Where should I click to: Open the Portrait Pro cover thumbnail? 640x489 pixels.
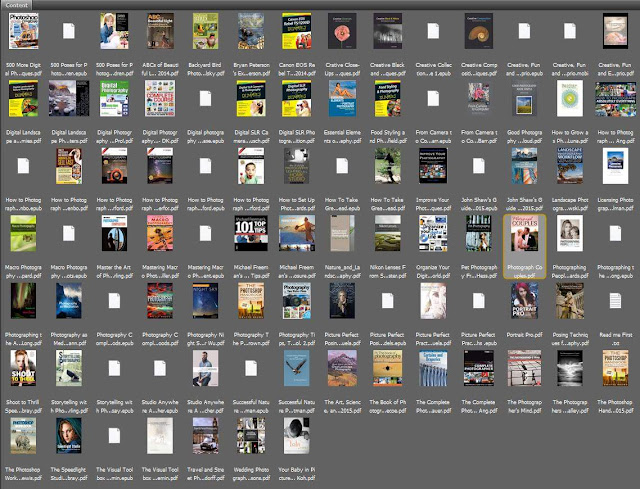(x=524, y=301)
